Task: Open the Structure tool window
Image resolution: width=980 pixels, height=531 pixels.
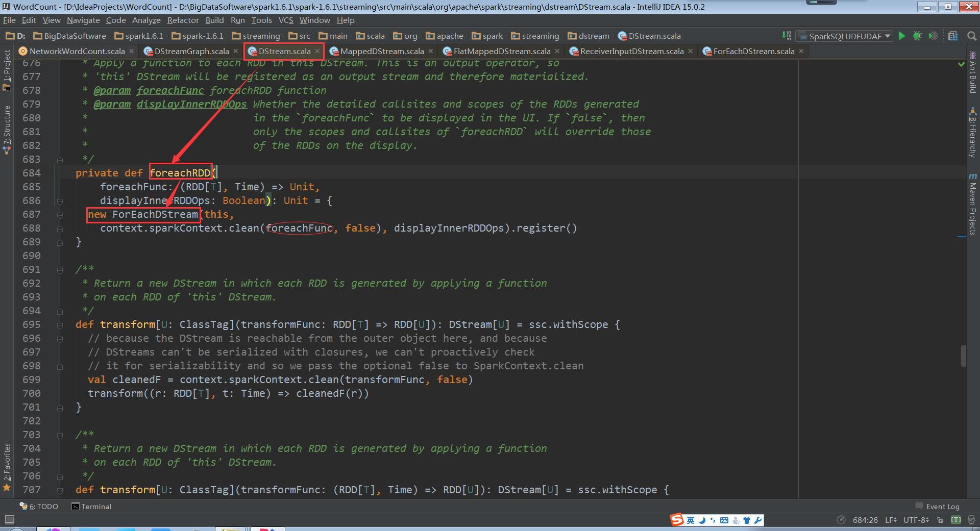Action: 7,130
